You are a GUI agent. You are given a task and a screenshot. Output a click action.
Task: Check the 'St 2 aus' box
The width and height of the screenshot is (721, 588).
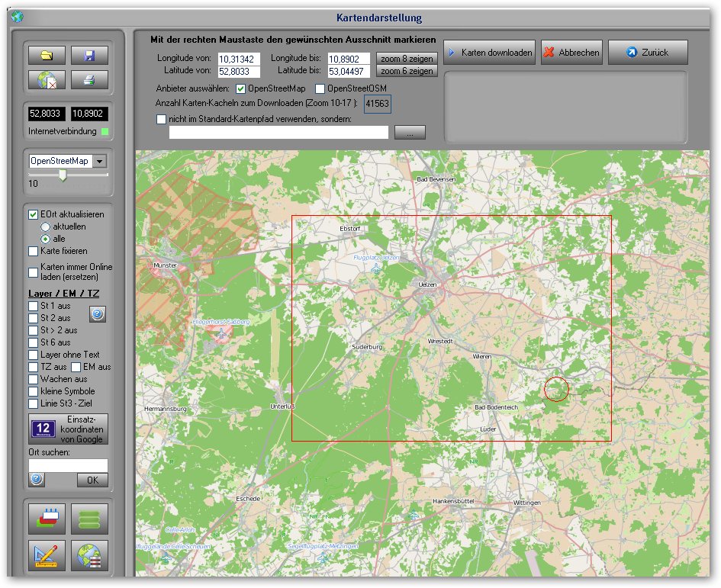point(33,318)
